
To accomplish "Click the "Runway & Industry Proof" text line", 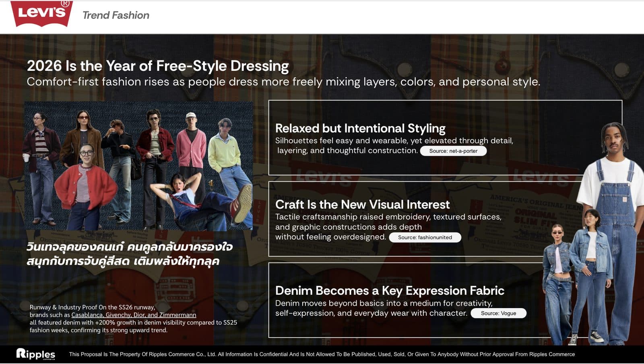I will point(92,307).
